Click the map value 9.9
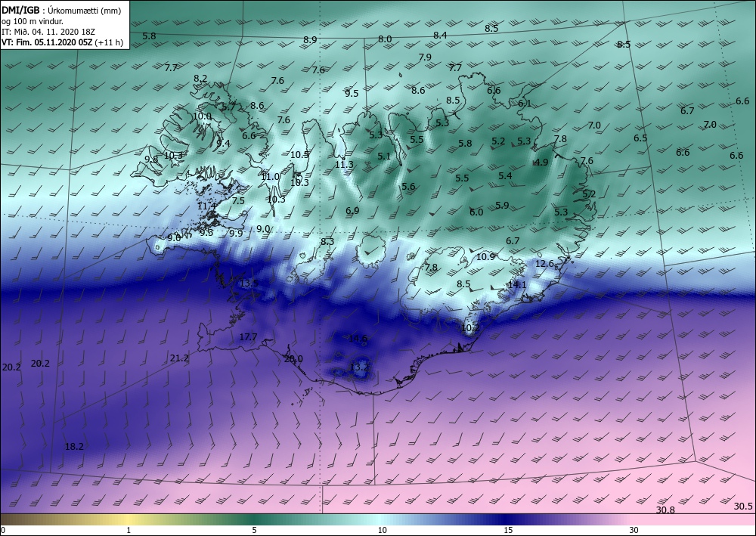Viewport: 756px width, 536px height. [x=236, y=234]
